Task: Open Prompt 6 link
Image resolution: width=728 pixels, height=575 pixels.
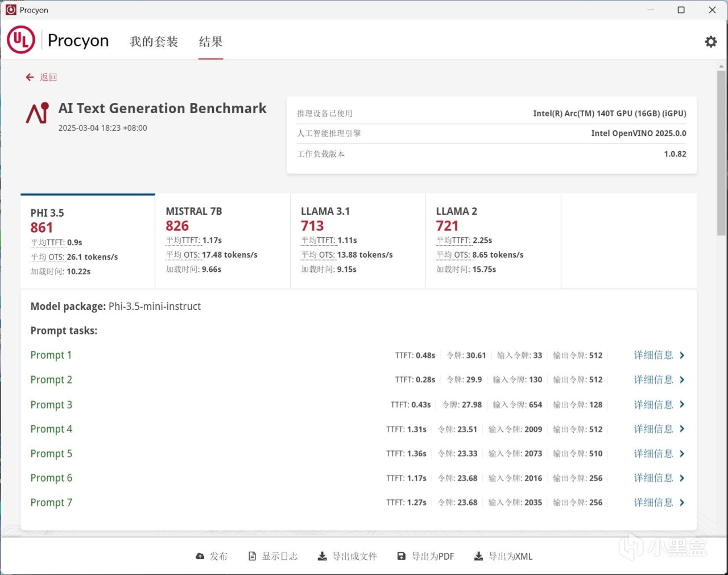Action: click(x=51, y=478)
